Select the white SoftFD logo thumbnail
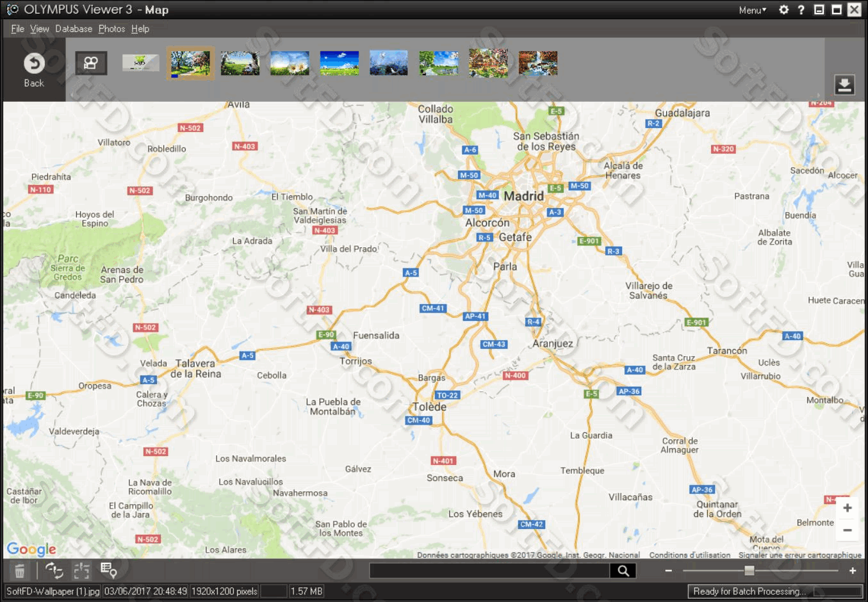This screenshot has height=602, width=868. click(x=141, y=63)
